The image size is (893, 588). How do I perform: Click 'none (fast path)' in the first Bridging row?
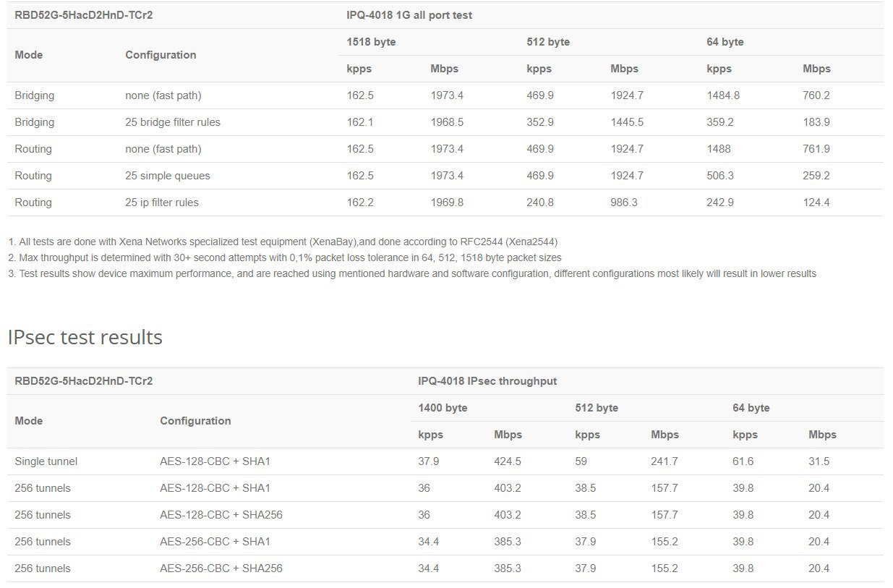pyautogui.click(x=163, y=95)
